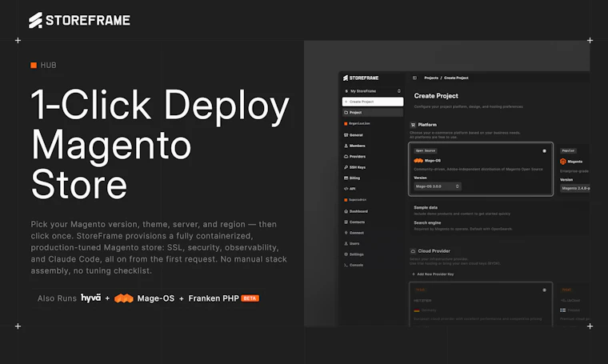This screenshot has width=608, height=364.
Task: Click the Popular tag on Magento card
Action: coord(568,150)
